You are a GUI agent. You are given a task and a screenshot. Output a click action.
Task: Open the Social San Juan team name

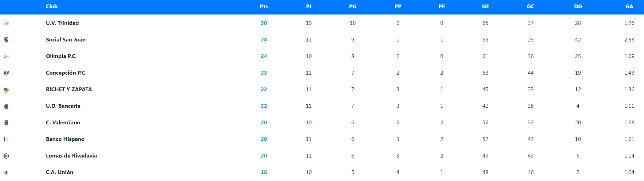tap(66, 40)
